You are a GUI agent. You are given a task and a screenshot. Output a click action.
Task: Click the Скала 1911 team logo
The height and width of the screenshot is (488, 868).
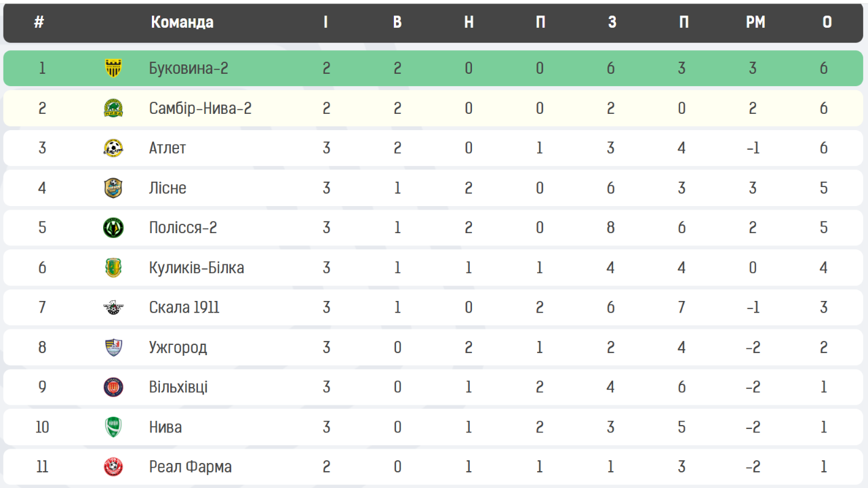point(113,308)
